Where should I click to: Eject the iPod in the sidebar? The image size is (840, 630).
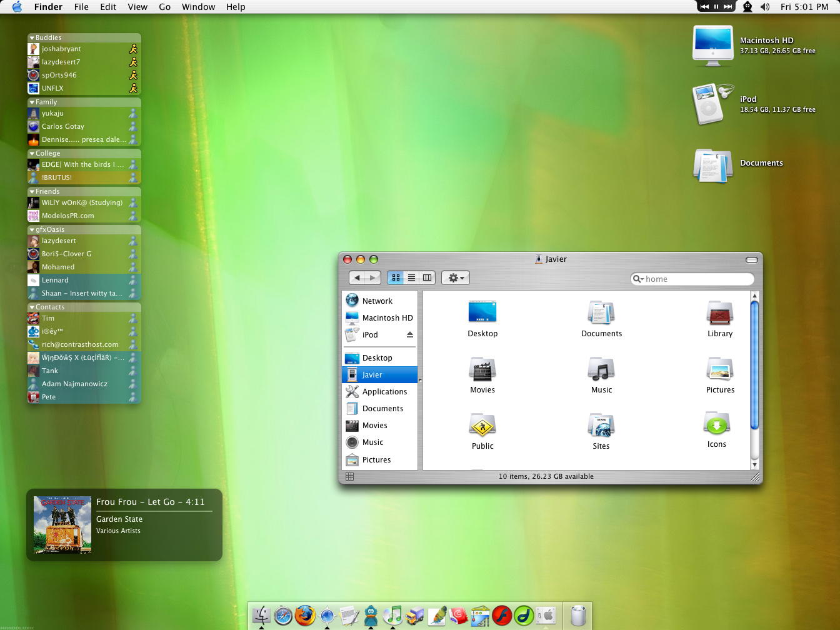(410, 334)
